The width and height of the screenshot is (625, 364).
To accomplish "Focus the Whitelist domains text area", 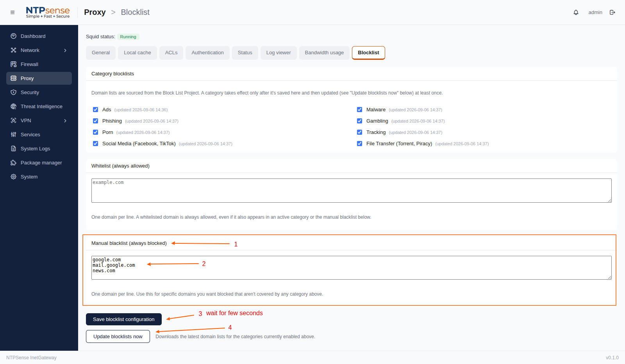I will [352, 191].
